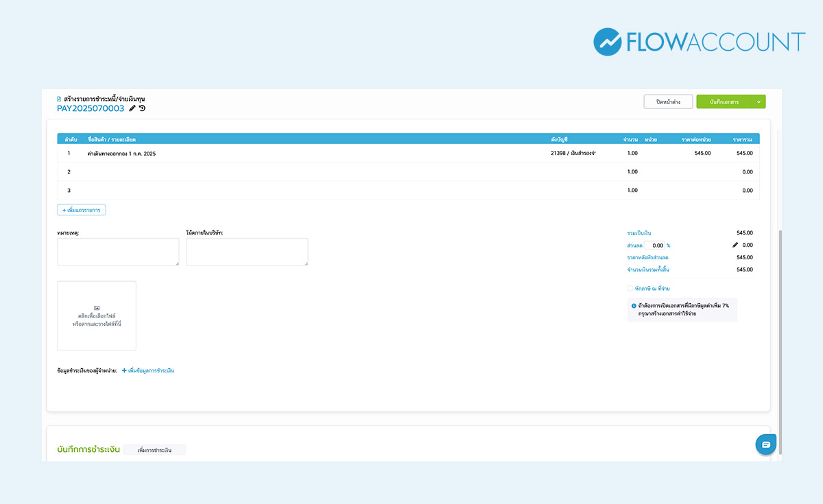Open account chart field 21398 / เงินสำรองจ่าย

coord(573,154)
